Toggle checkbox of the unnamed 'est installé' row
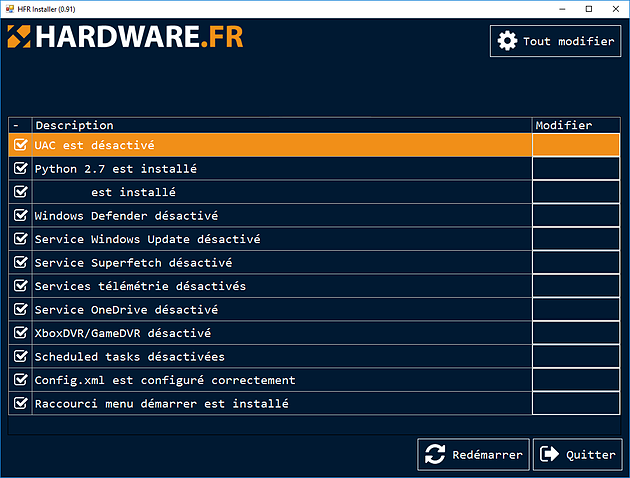The height and width of the screenshot is (478, 630). tap(20, 192)
